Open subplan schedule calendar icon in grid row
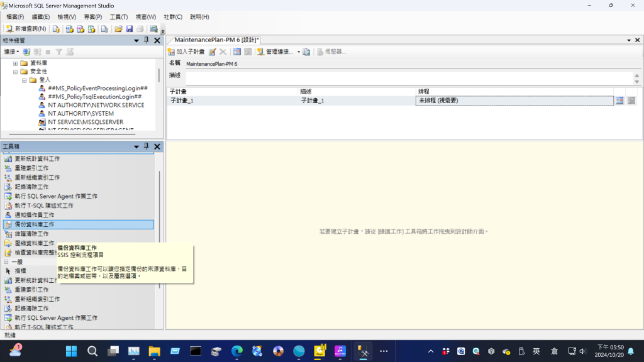Image resolution: width=644 pixels, height=362 pixels. (x=619, y=101)
